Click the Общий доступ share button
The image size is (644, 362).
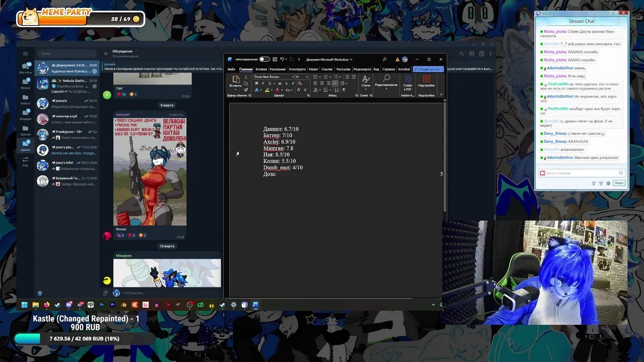pyautogui.click(x=429, y=69)
